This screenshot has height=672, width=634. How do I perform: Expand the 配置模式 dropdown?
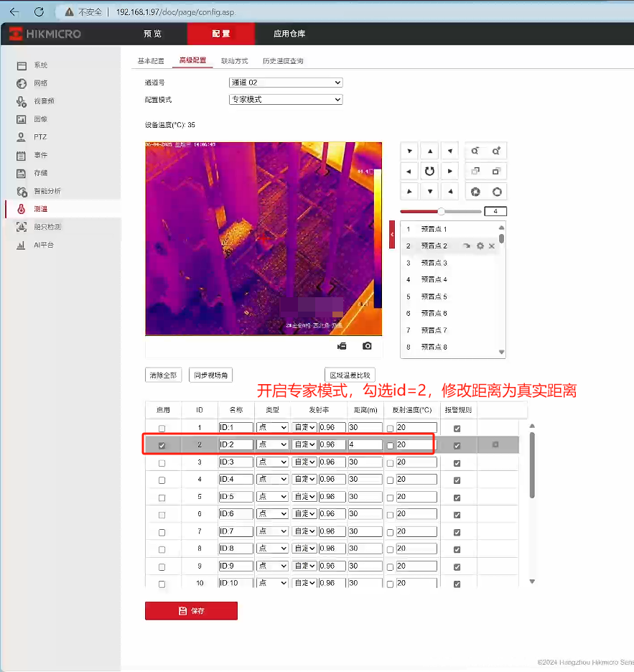click(285, 100)
